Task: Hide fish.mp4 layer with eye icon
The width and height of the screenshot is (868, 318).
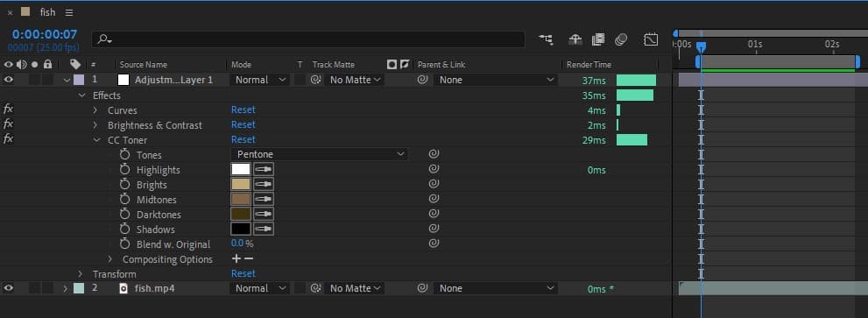Action: 8,288
